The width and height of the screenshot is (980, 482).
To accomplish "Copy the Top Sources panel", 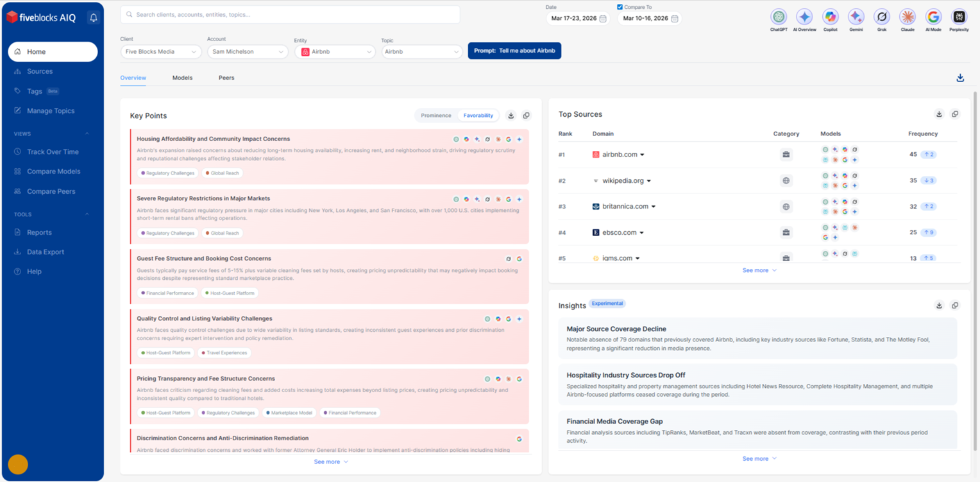I will (x=954, y=114).
